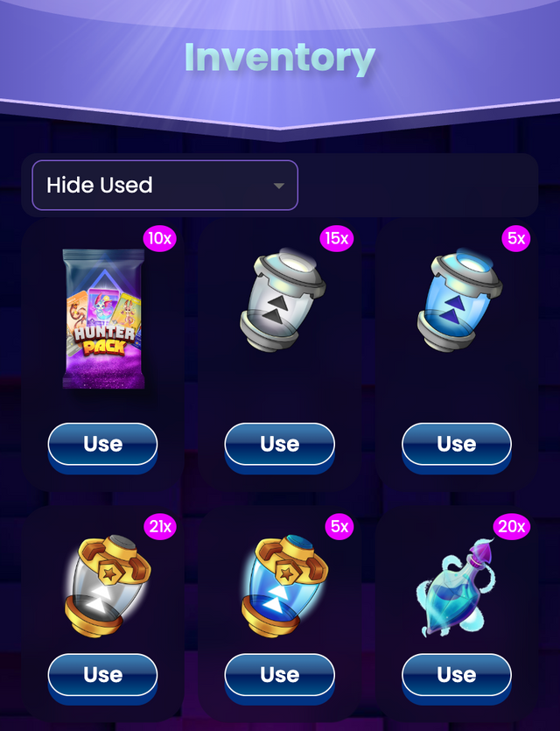Click the blue canister with silver lid
This screenshot has width=560, height=731.
point(459,299)
